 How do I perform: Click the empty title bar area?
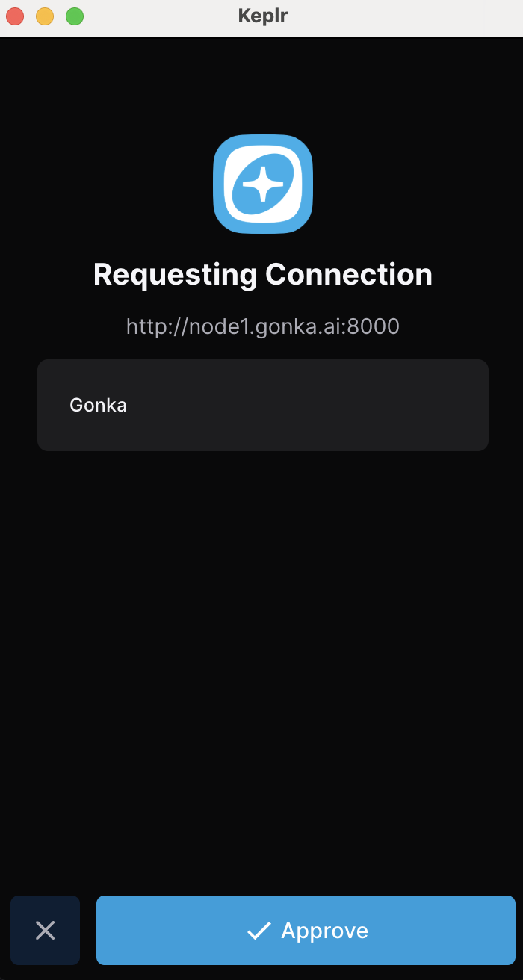[x=403, y=16]
